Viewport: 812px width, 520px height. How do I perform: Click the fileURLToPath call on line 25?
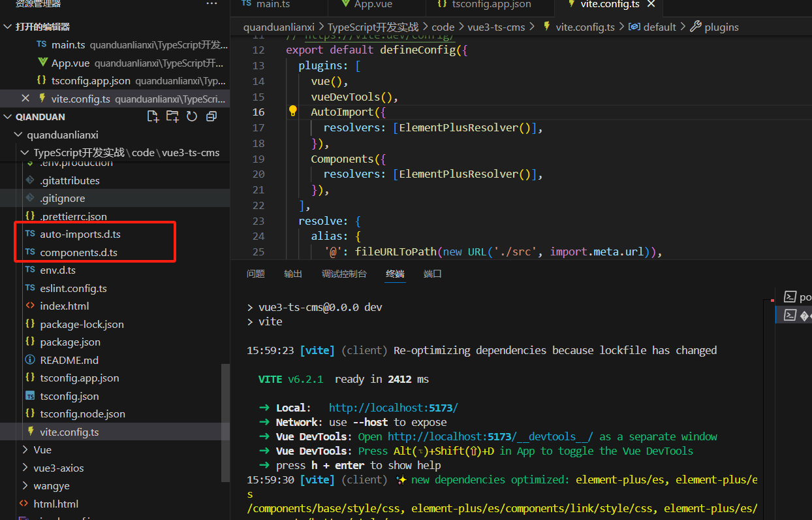coord(396,252)
